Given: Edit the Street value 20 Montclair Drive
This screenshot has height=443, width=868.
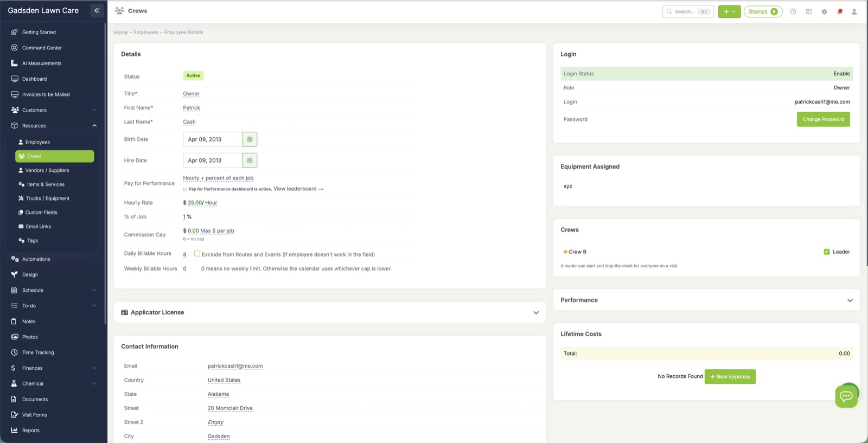Looking at the screenshot, I should (x=230, y=408).
